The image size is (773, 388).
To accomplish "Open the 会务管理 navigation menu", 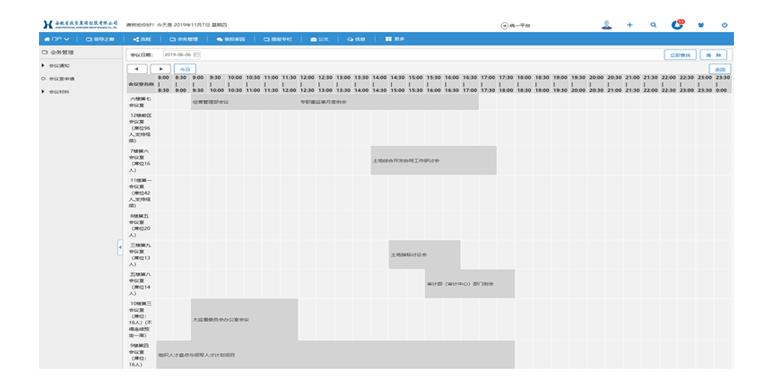I will click(183, 39).
